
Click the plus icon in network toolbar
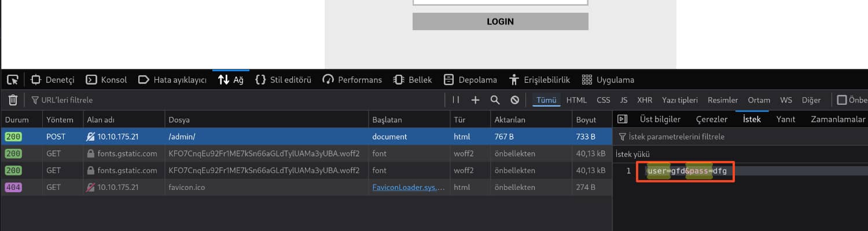(x=476, y=100)
